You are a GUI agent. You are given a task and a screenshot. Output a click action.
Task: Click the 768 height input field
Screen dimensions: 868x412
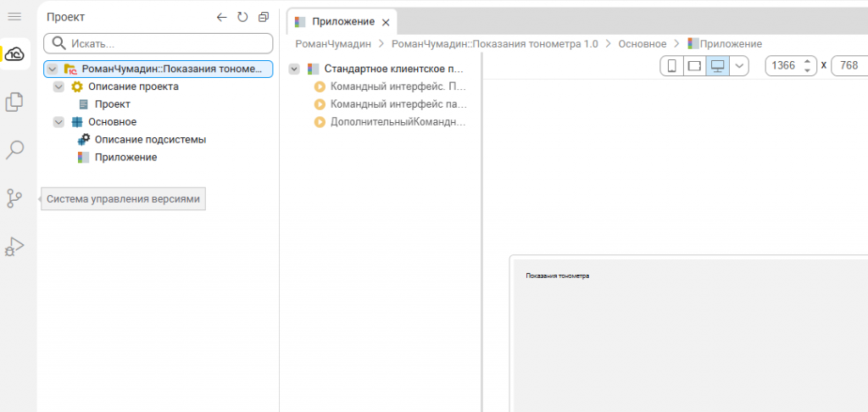point(849,66)
